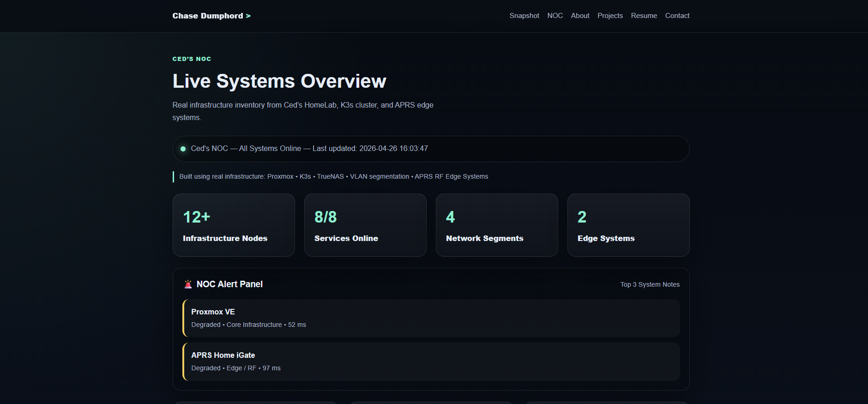Open the Projects page link

(x=610, y=16)
